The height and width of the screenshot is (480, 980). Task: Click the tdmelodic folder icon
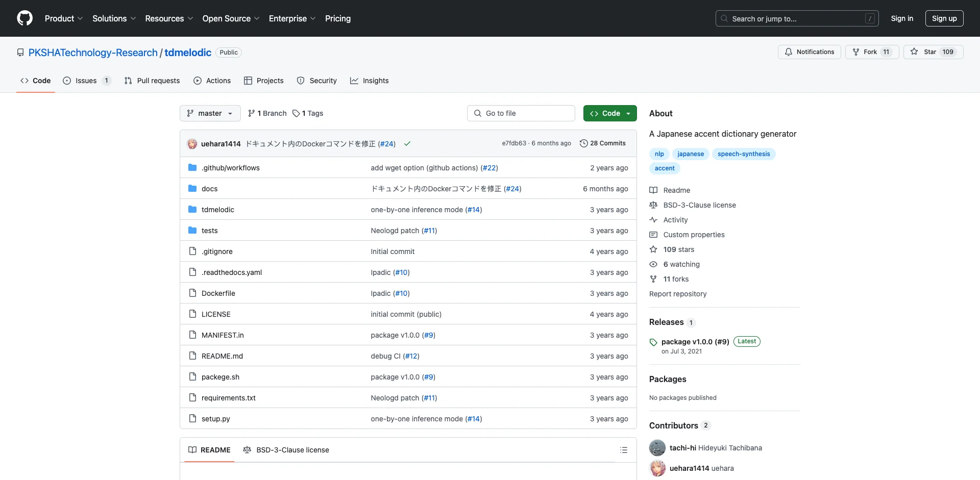tap(192, 210)
